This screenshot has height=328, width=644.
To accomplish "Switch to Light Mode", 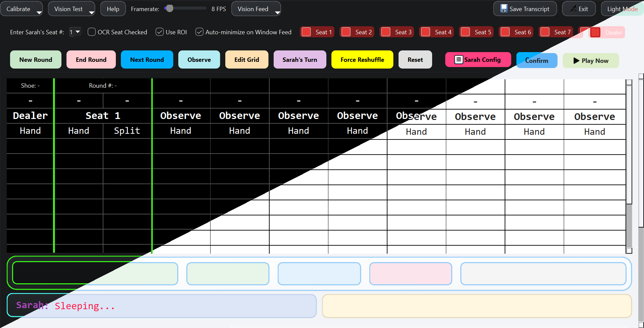I will pos(622,8).
